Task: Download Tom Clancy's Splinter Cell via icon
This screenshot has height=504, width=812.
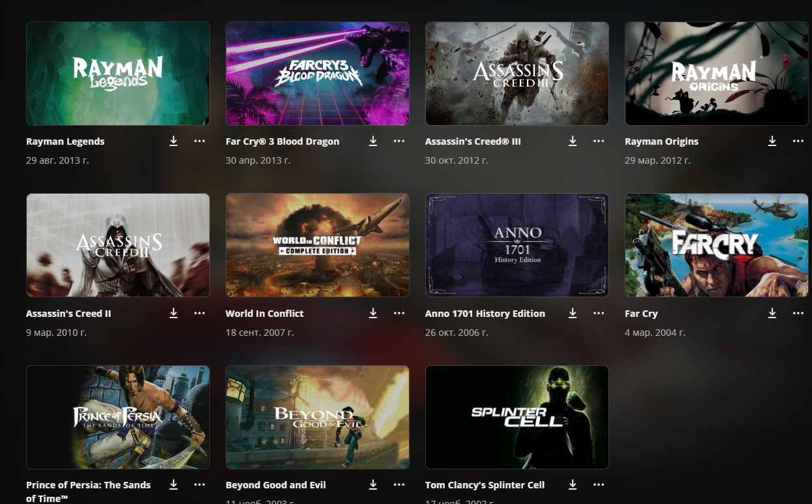Action: coord(573,485)
